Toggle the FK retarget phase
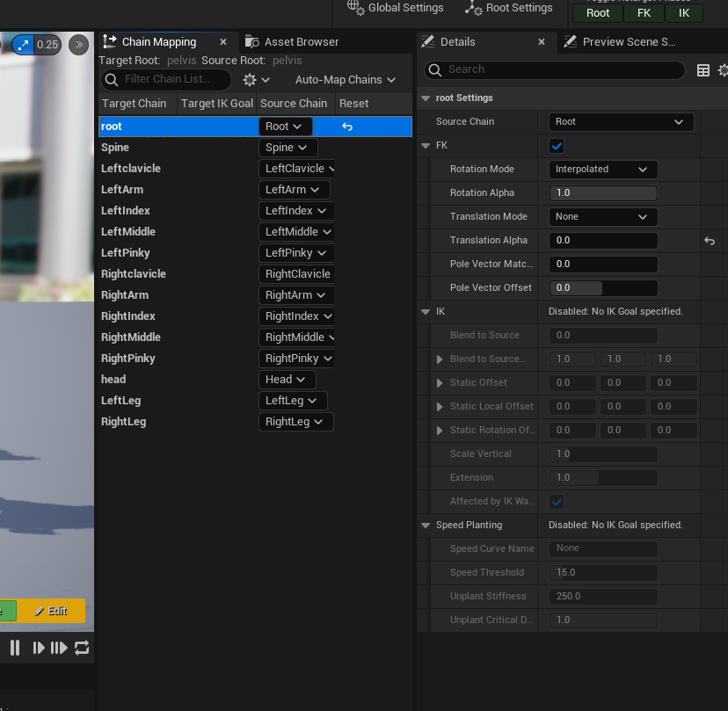Screen dimensions: 728x711 pos(644,12)
